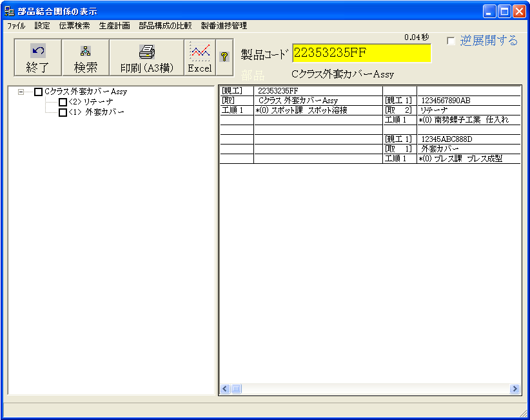Screen dimensions: 530x420
Task: Check the <1> 外套カバー tree checkbox
Action: click(x=63, y=113)
